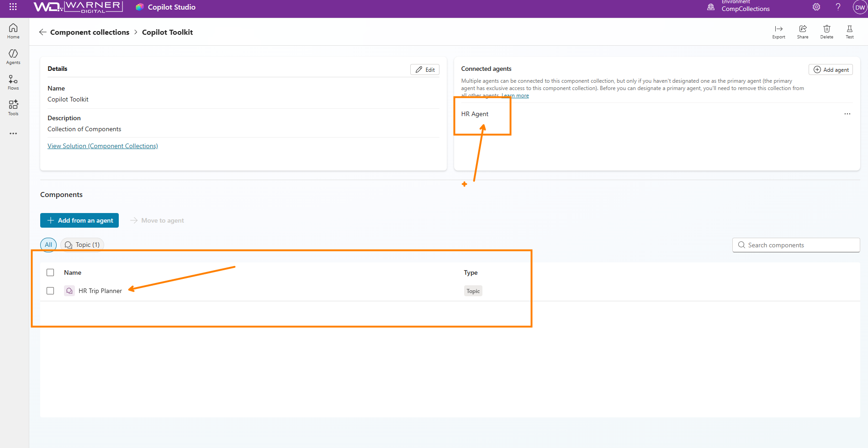Open View Solution (Component Collections) link

pos(103,146)
